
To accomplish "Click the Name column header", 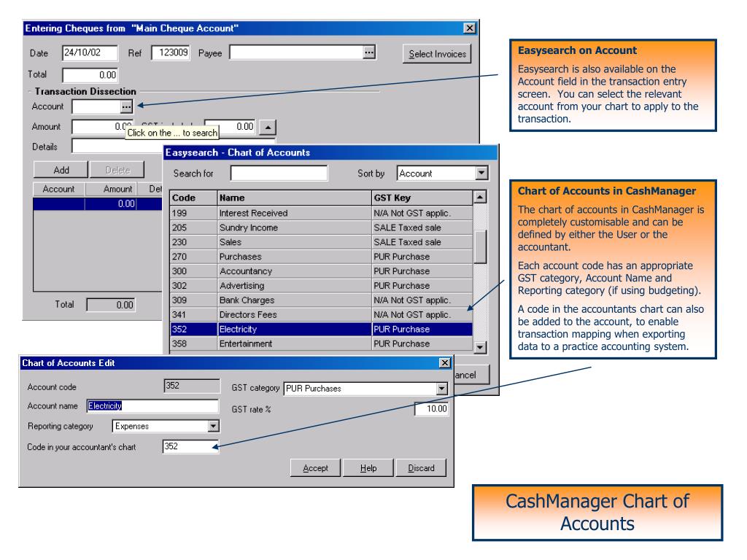I will (294, 198).
